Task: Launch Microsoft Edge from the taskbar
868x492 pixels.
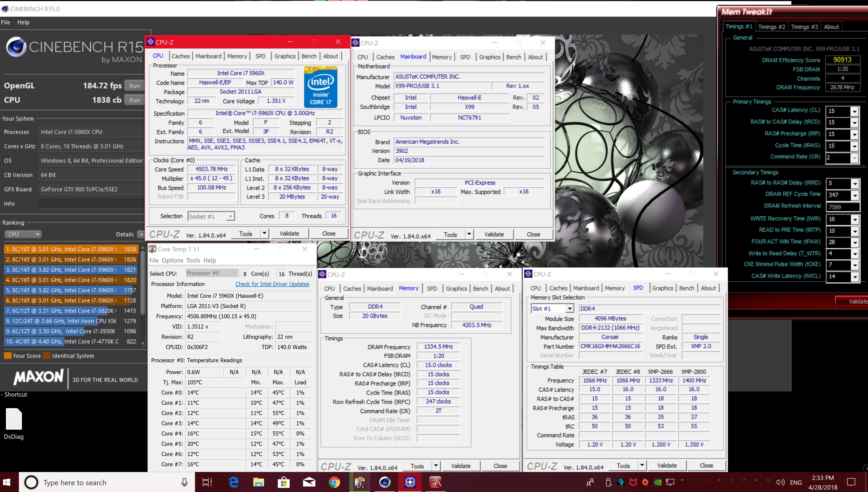Action: click(233, 482)
